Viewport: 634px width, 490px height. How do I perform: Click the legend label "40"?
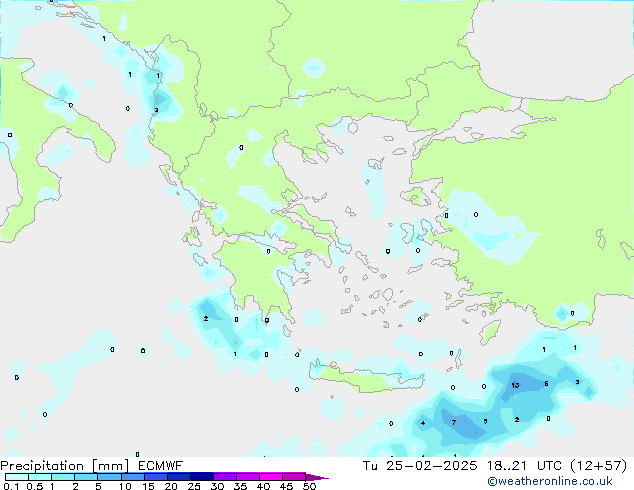263,486
